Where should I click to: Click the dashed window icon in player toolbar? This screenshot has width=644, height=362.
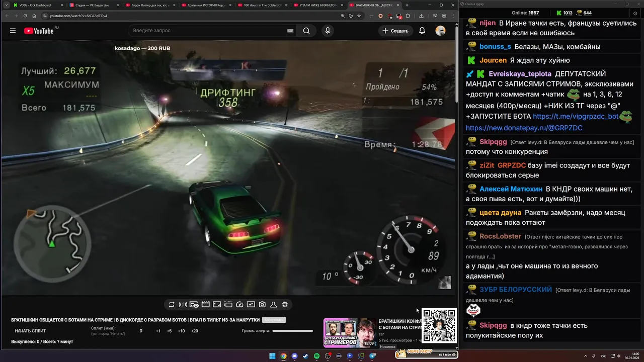[228, 305]
